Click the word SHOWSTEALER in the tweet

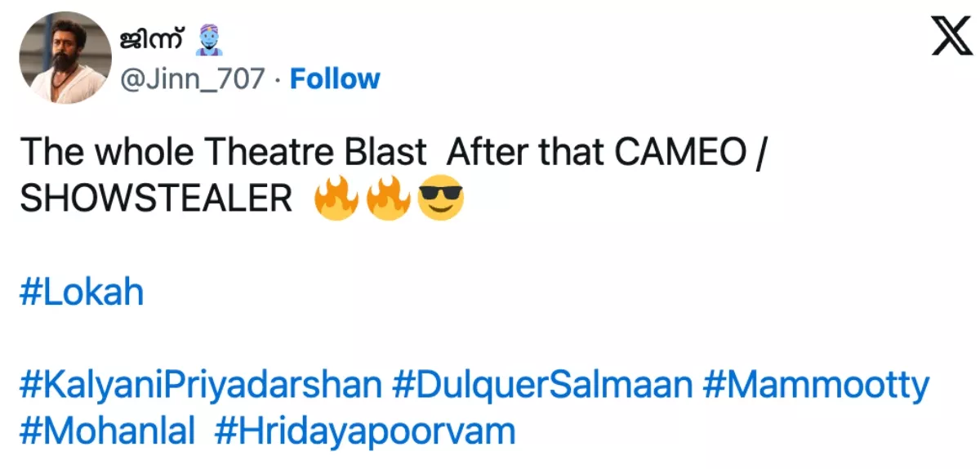pos(155,200)
